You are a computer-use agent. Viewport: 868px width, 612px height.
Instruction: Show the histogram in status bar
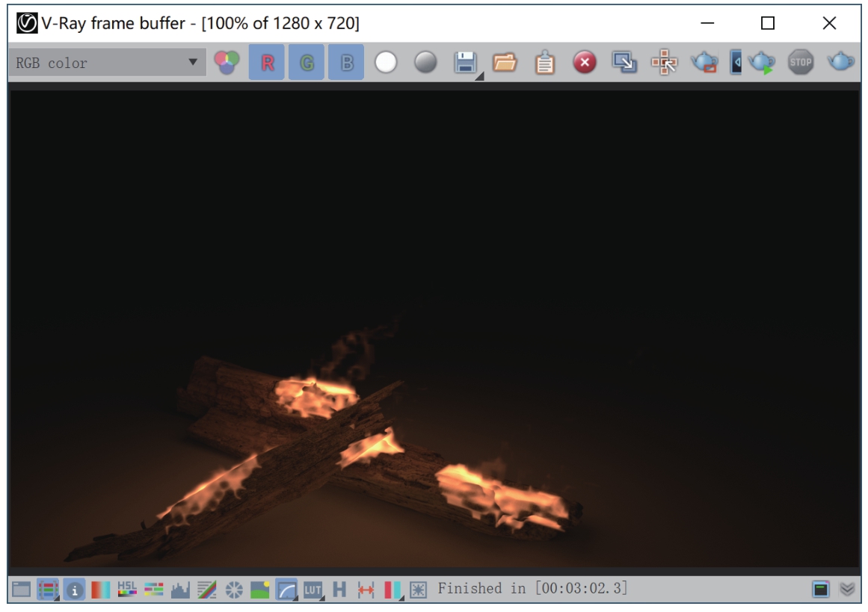[x=180, y=590]
